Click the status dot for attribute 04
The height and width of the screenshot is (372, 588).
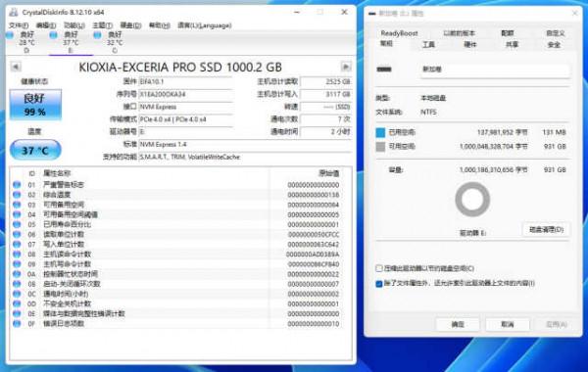coord(17,214)
